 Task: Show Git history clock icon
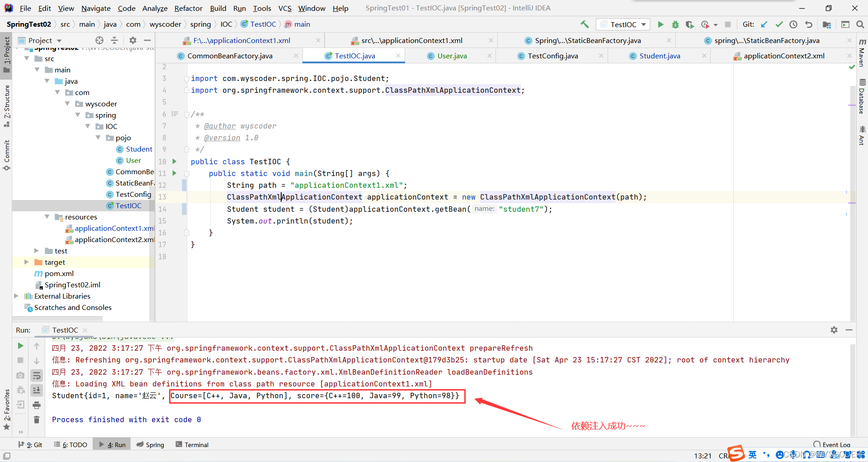coord(793,24)
